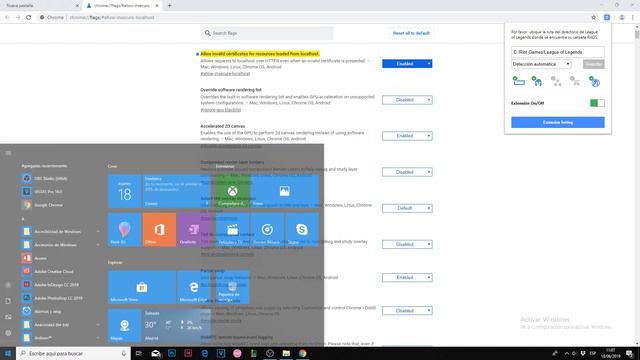Screen dimensions: 640x360
Task: Click the League of Legends path field
Action: click(x=558, y=52)
